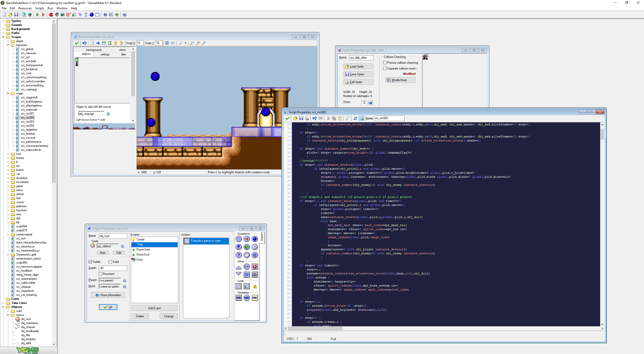
Task: Uncheck the Visible checkbox for obj_hud
Action: (x=90, y=262)
